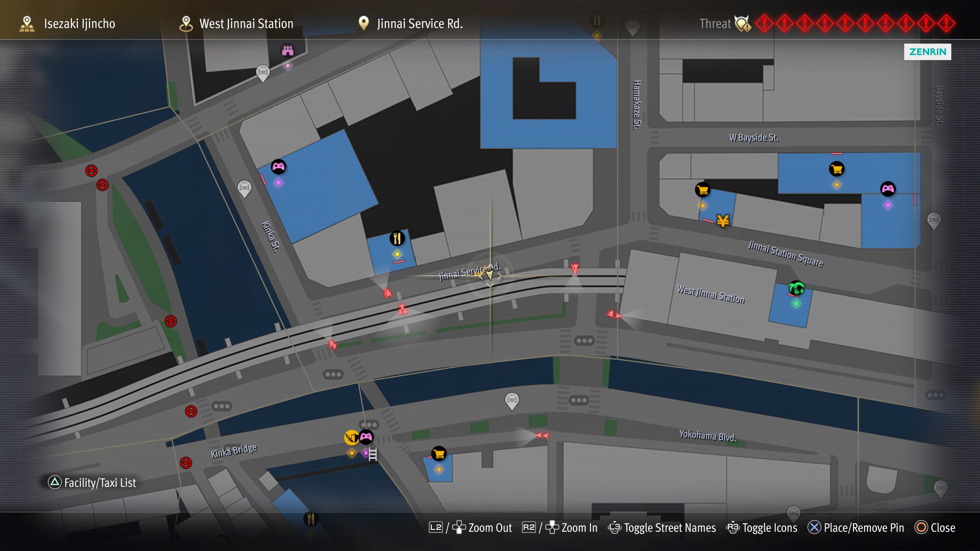Place or remove a pin
980x551 pixels.
click(x=856, y=528)
